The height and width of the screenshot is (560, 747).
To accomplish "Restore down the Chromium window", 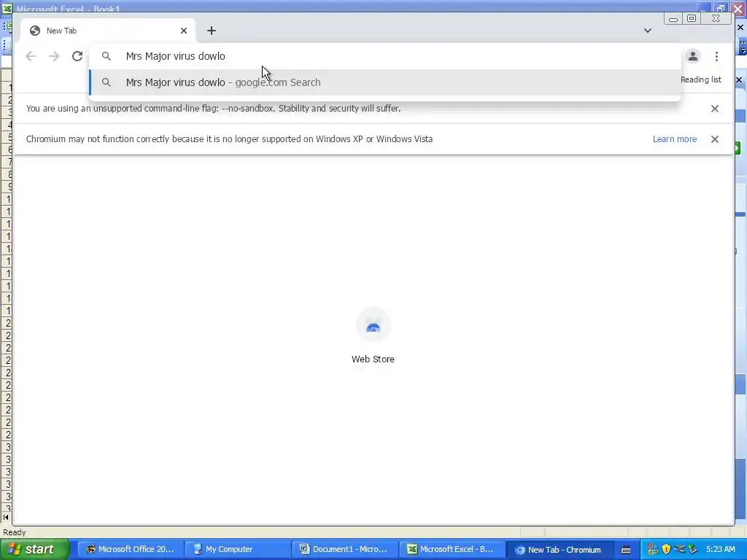I will point(692,18).
